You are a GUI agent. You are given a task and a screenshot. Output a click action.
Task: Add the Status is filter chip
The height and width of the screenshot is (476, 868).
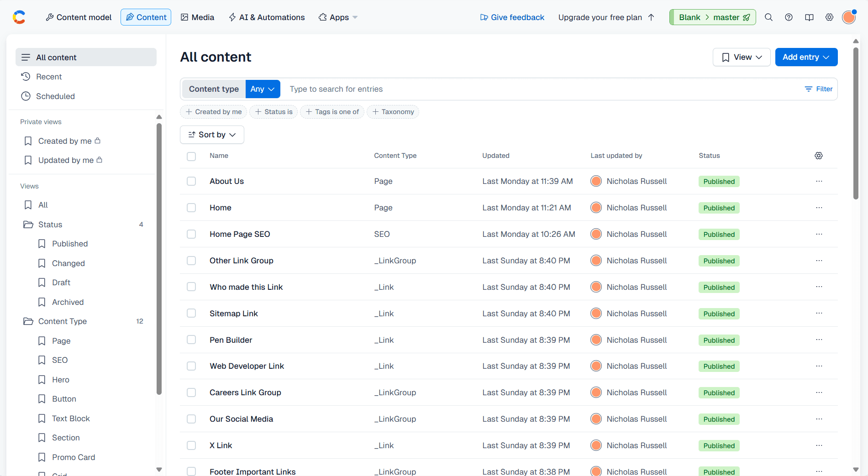click(274, 112)
